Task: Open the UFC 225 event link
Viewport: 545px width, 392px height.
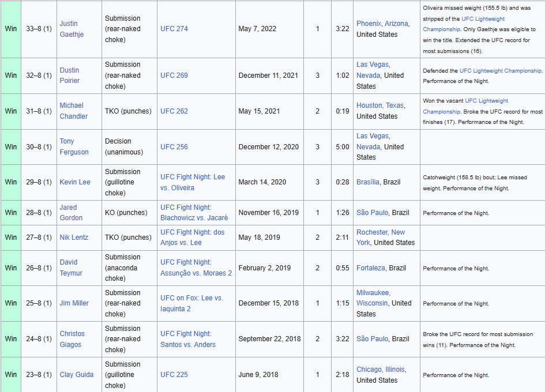Action: [x=174, y=375]
